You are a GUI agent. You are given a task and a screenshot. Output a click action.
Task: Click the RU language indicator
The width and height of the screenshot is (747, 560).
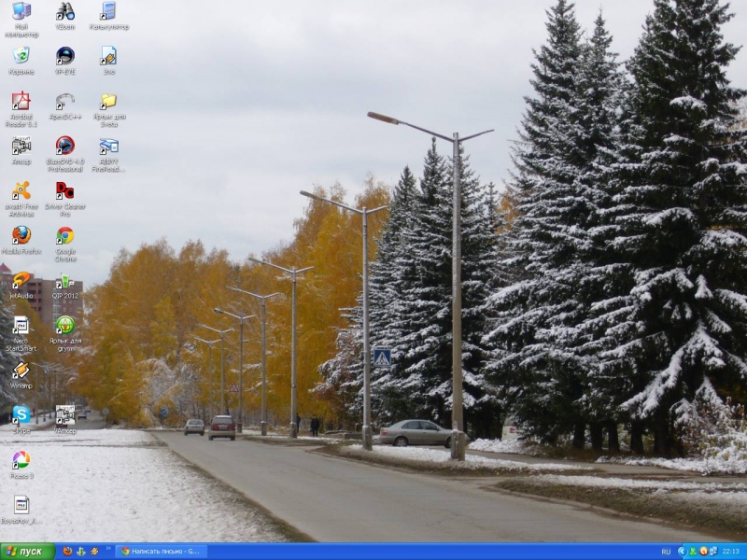(666, 552)
